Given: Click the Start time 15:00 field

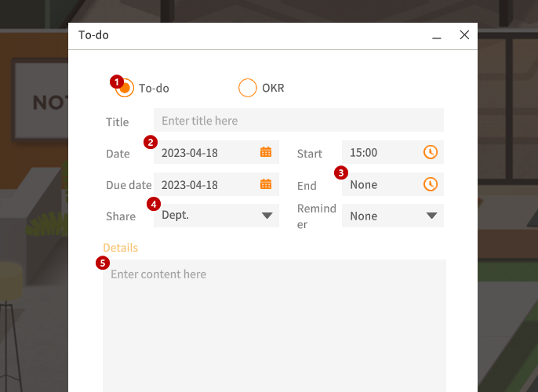Looking at the screenshot, I should coord(392,152).
